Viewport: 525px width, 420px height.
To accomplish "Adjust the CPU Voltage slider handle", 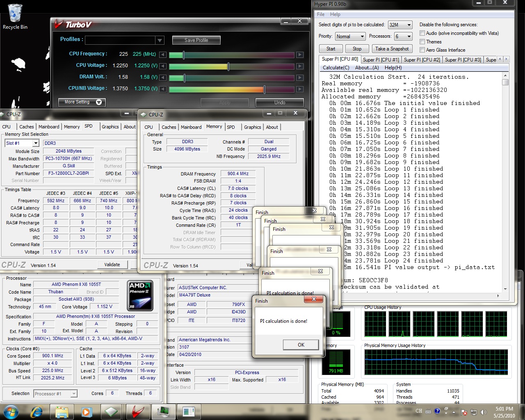I will point(228,66).
